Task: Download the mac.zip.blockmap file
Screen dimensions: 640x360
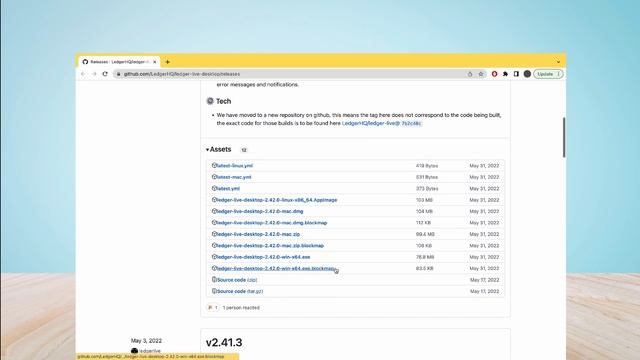Action: click(x=270, y=246)
